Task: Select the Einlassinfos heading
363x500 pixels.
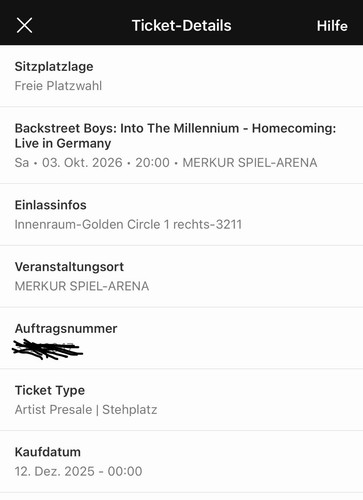Action: point(51,205)
